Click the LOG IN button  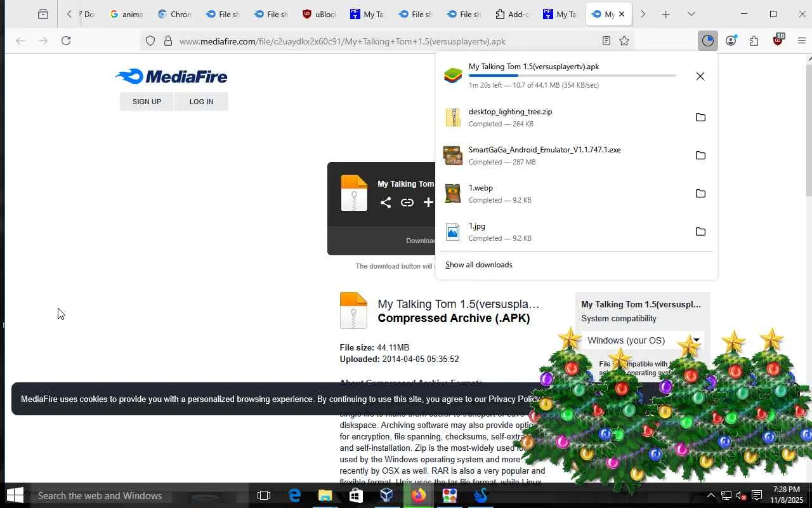pyautogui.click(x=201, y=102)
